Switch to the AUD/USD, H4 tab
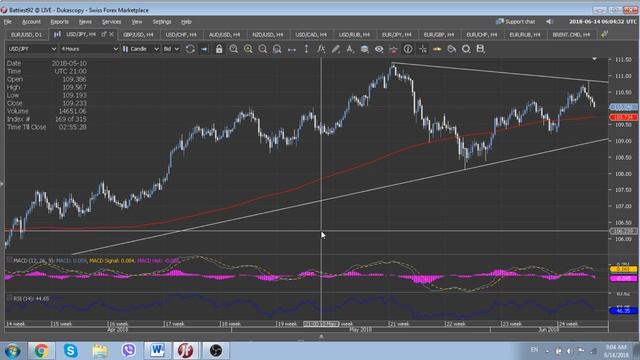Screen dimensions: 640x360 224,35
